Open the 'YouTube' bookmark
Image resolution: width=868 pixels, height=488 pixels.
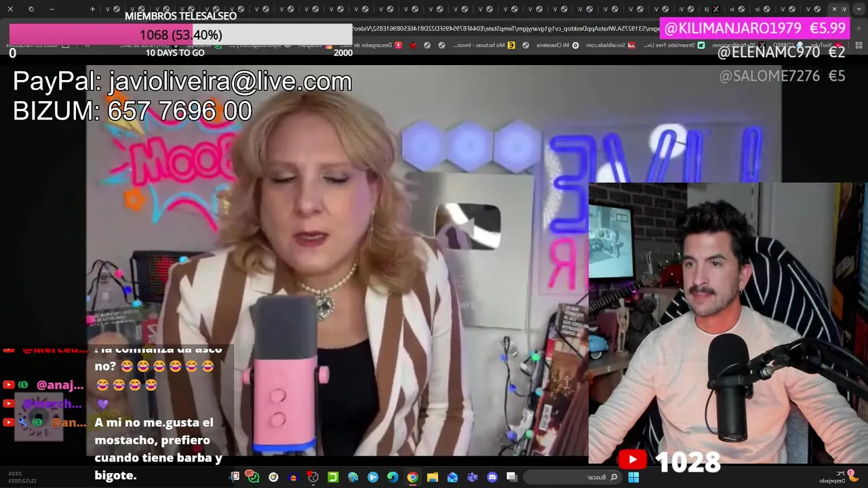(x=826, y=45)
